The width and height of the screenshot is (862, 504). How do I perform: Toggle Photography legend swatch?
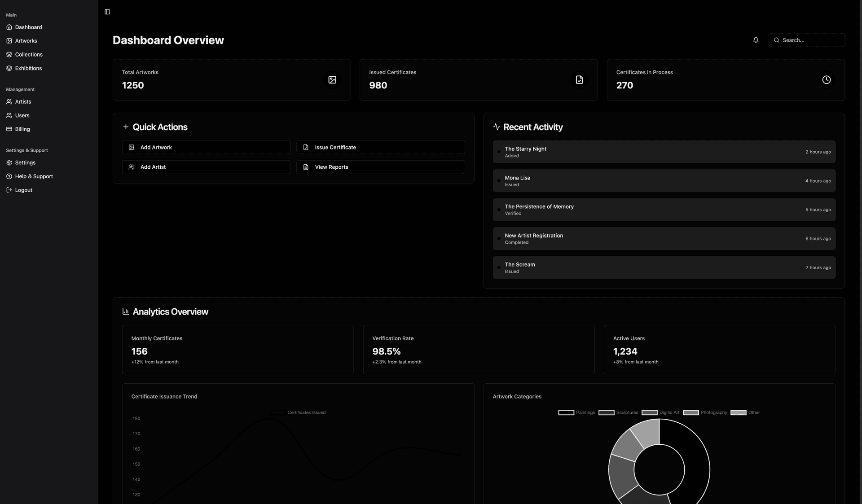[x=690, y=412]
